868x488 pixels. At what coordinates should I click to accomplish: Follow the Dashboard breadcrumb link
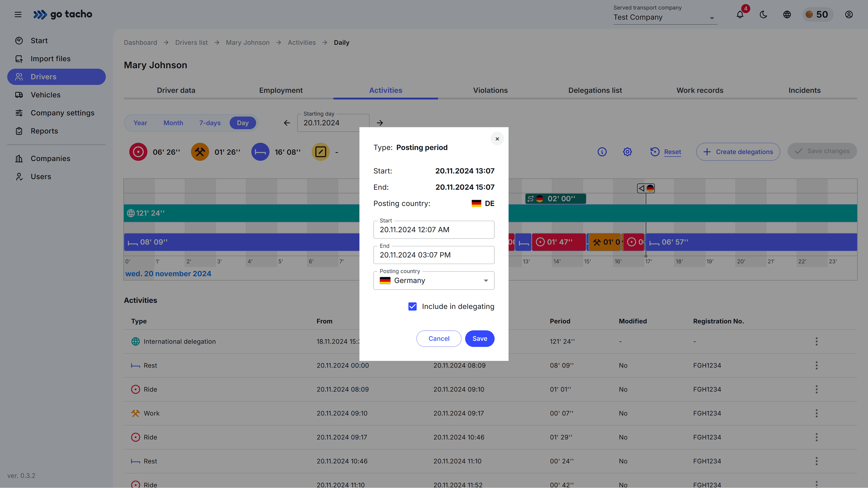pyautogui.click(x=140, y=42)
